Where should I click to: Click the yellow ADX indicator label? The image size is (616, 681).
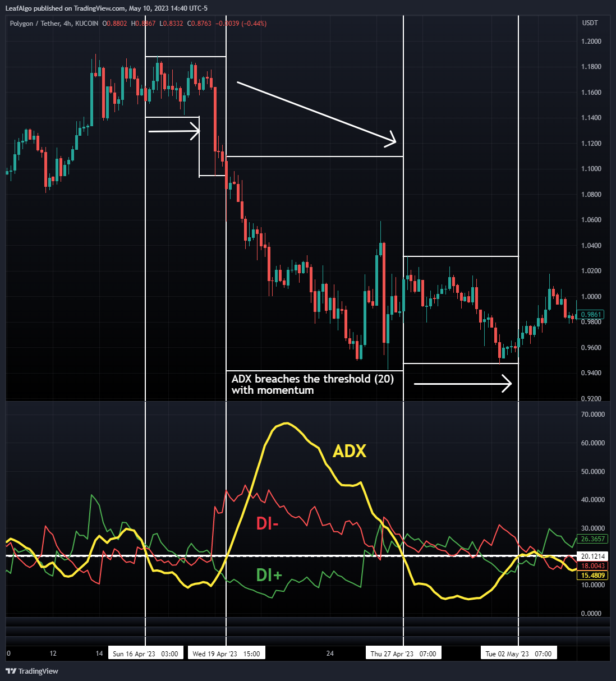pos(350,451)
